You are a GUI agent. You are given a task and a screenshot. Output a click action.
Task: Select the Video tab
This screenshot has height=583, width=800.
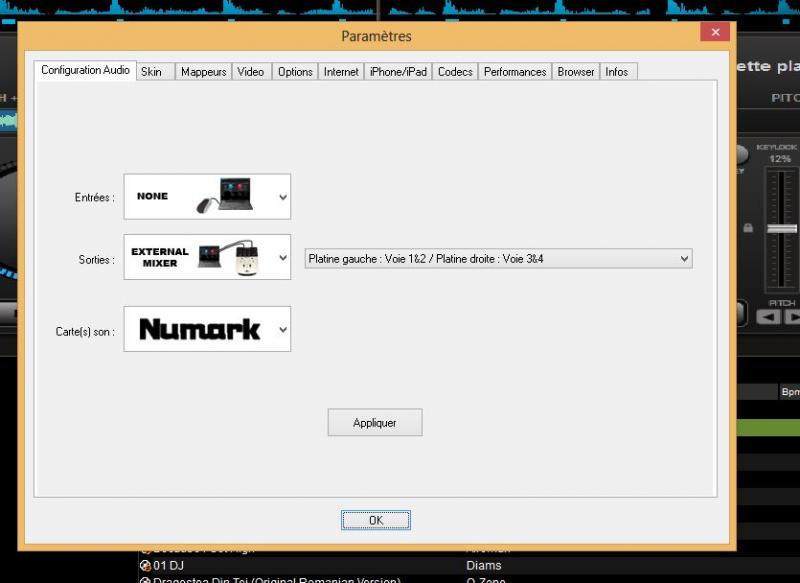pos(251,72)
